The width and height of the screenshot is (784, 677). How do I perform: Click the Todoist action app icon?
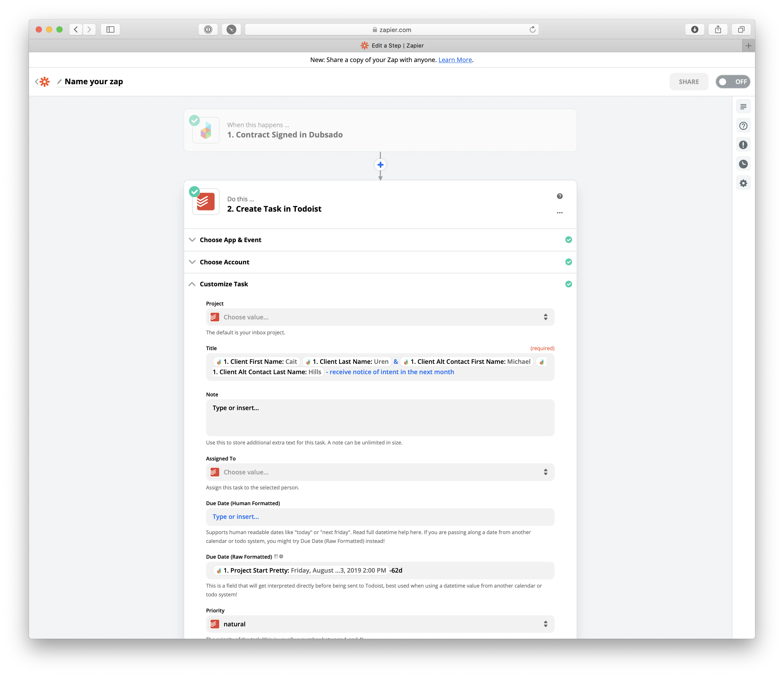tap(206, 202)
